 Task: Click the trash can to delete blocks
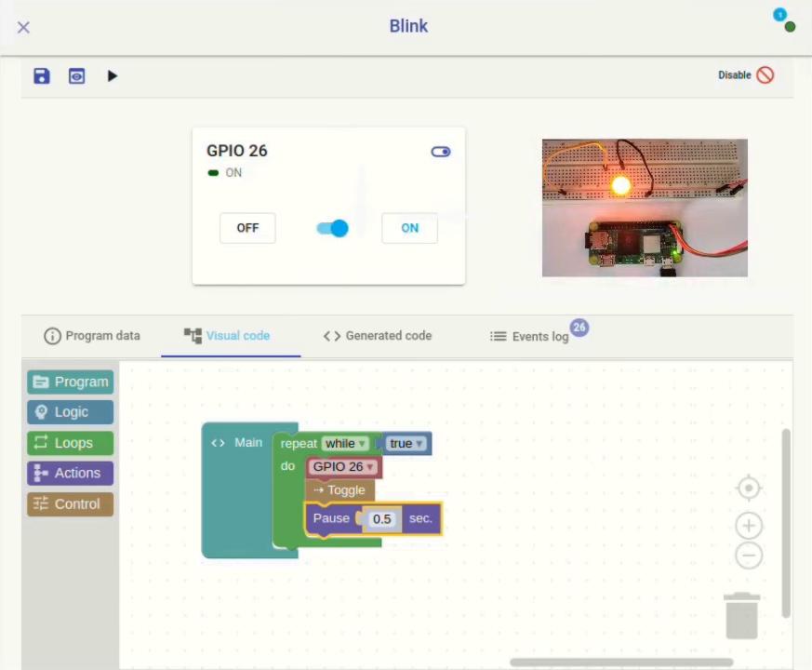(x=741, y=617)
